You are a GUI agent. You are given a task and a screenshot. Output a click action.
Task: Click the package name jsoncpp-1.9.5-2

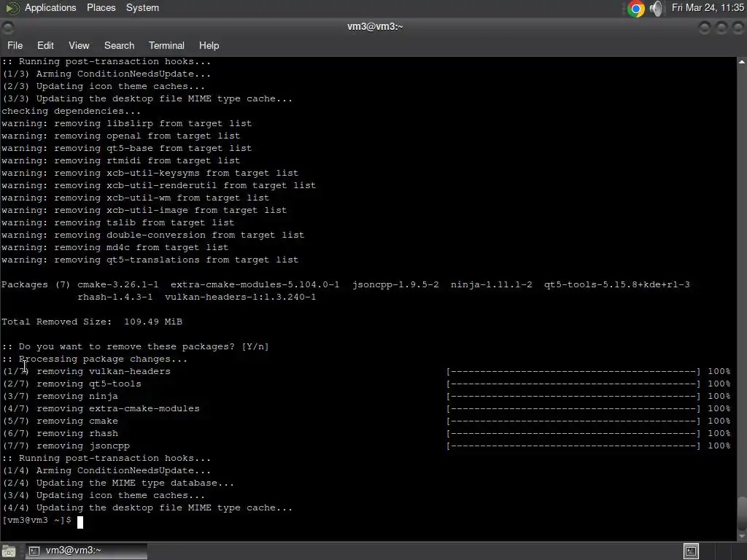coord(395,285)
